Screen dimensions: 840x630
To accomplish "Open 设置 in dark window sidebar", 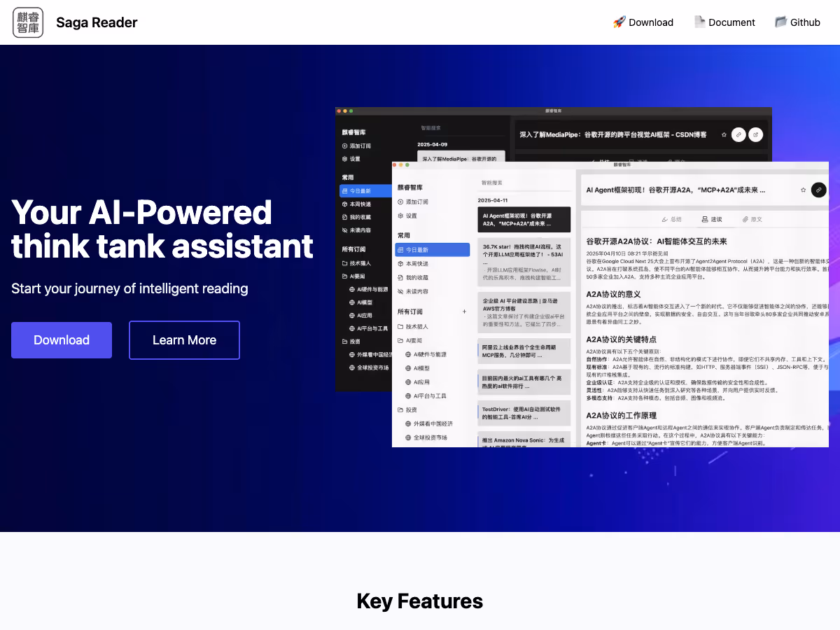I will pos(351,159).
